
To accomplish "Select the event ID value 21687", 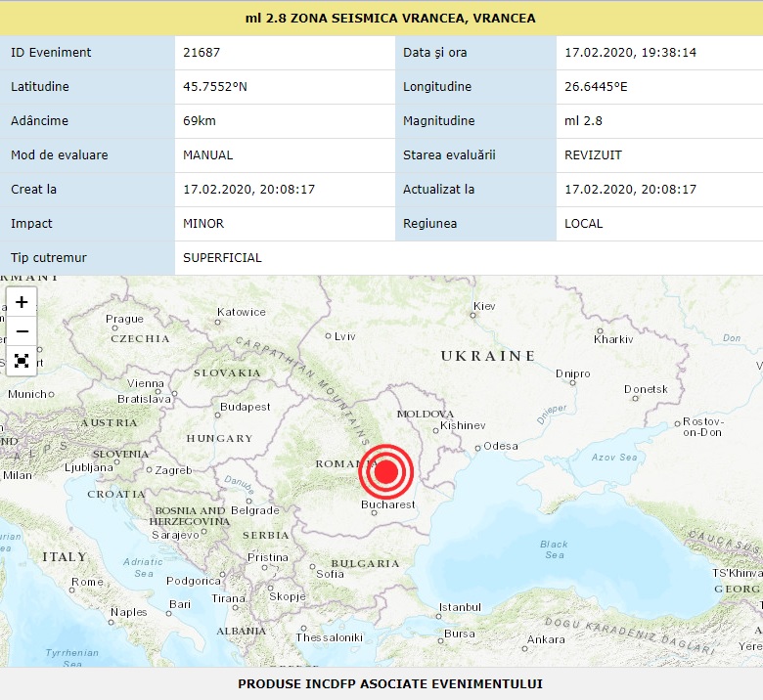I will pos(200,52).
